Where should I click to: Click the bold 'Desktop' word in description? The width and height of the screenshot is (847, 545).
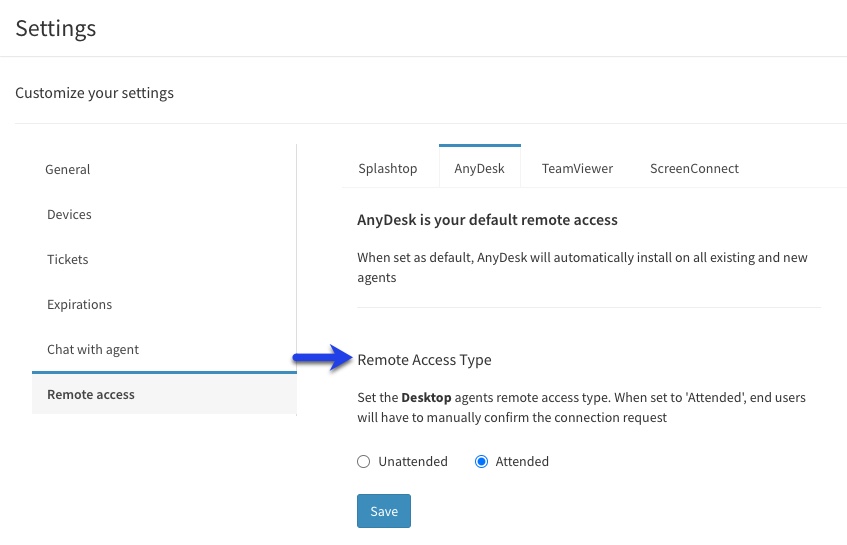[x=426, y=398]
